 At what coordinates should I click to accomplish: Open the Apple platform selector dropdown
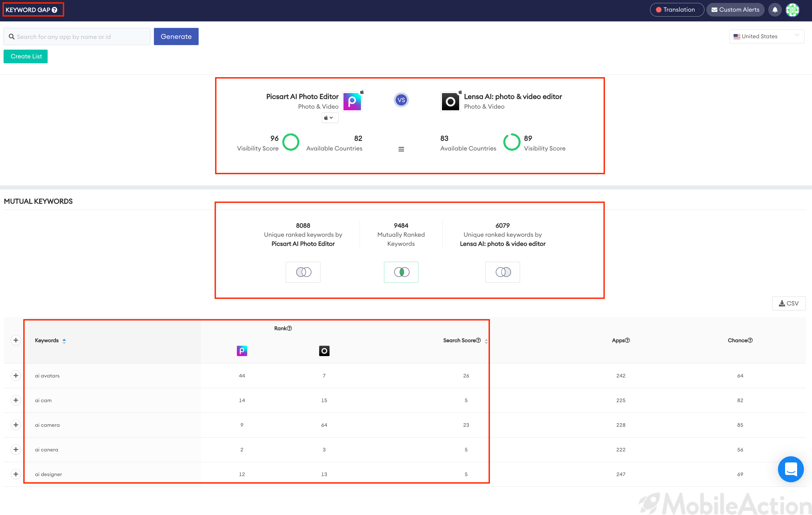click(330, 118)
